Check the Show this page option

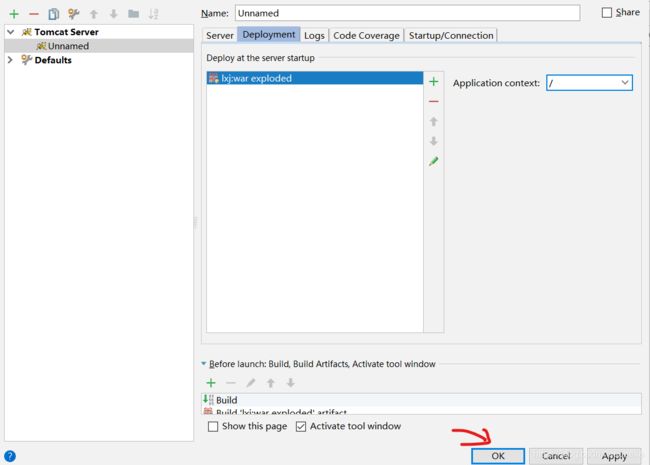[213, 426]
